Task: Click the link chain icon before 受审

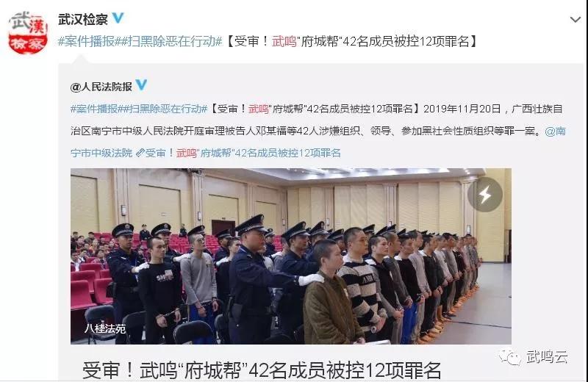Action: click(140, 153)
